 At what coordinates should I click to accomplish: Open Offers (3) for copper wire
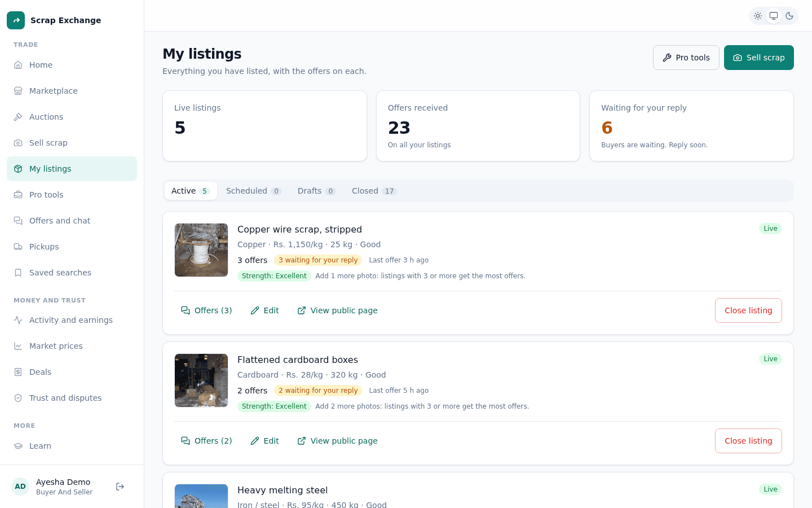pyautogui.click(x=206, y=310)
